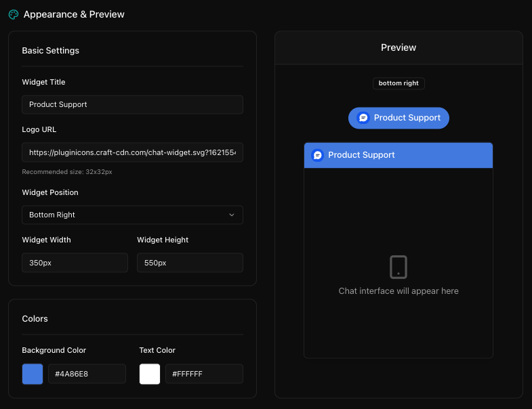Click the Product Support launcher button in preview
532x409 pixels.
(x=398, y=118)
